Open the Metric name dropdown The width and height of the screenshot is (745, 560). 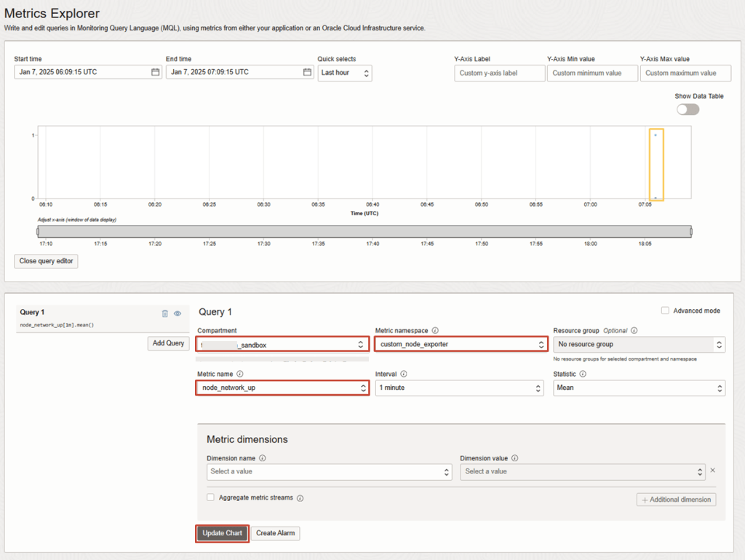point(282,388)
